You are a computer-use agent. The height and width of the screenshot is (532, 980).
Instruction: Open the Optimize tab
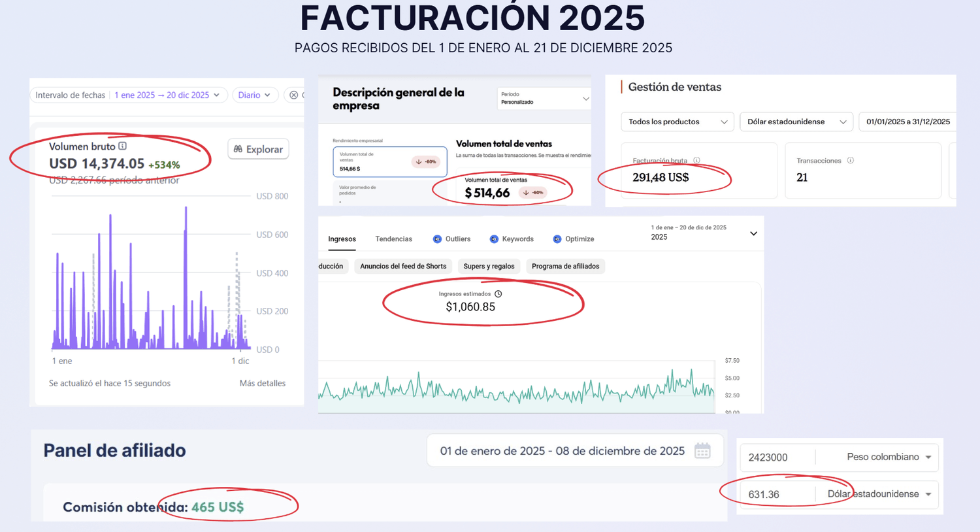point(574,239)
